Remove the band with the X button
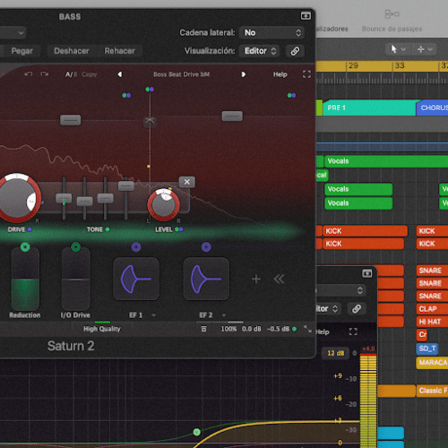The width and height of the screenshot is (448, 448). [187, 182]
